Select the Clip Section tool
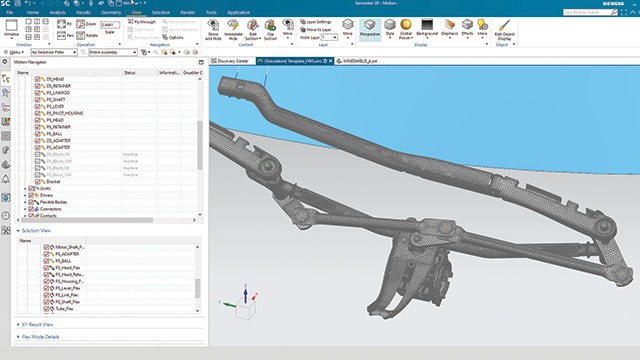640x360 pixels. [270, 29]
